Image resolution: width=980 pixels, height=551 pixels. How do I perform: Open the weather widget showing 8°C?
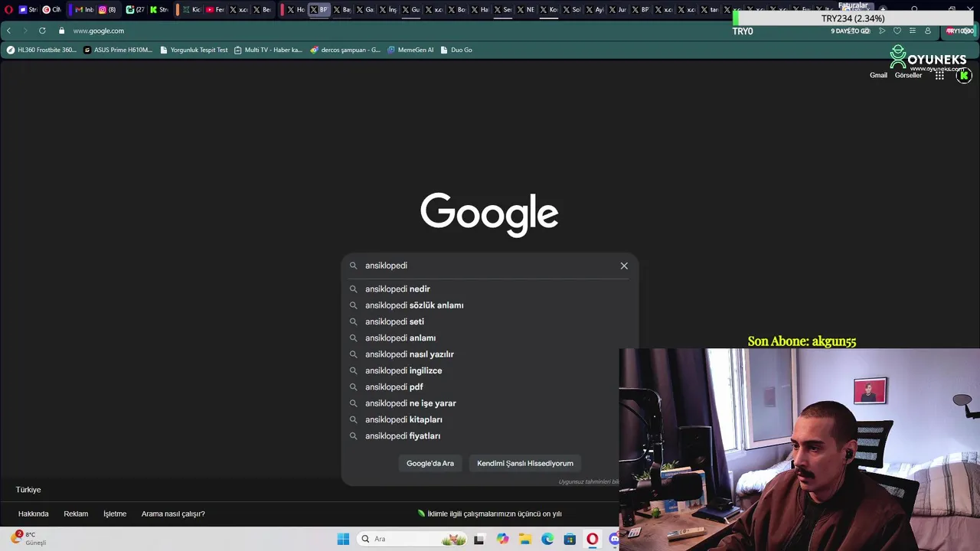31,538
